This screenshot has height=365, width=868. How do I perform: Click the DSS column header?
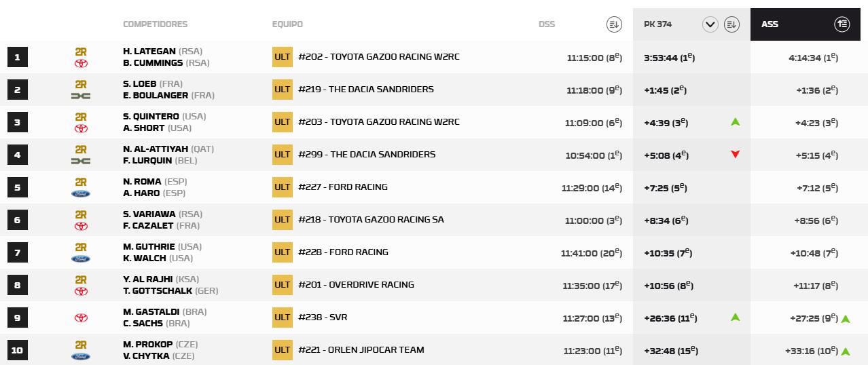click(547, 24)
